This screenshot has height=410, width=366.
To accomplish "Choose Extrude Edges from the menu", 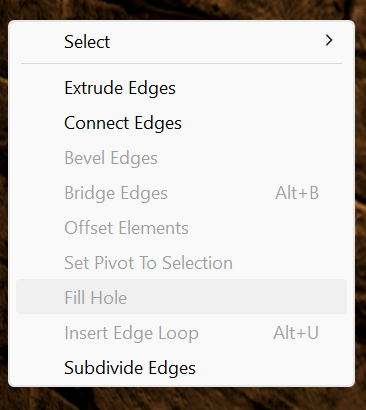I will [x=181, y=88].
